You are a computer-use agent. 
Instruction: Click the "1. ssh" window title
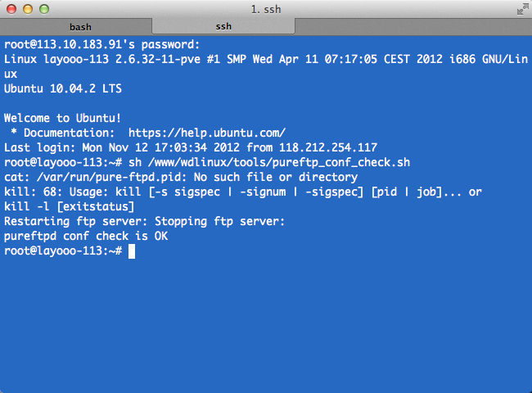pos(266,9)
